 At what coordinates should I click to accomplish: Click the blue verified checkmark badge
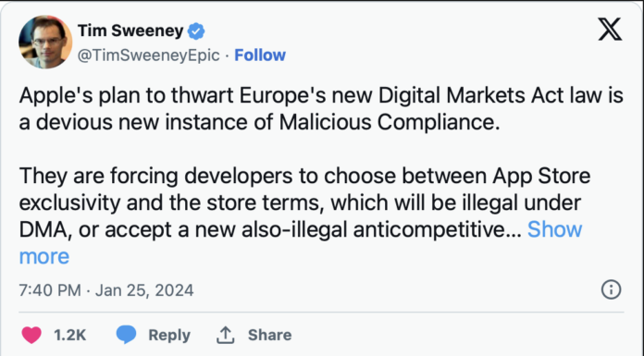(196, 31)
